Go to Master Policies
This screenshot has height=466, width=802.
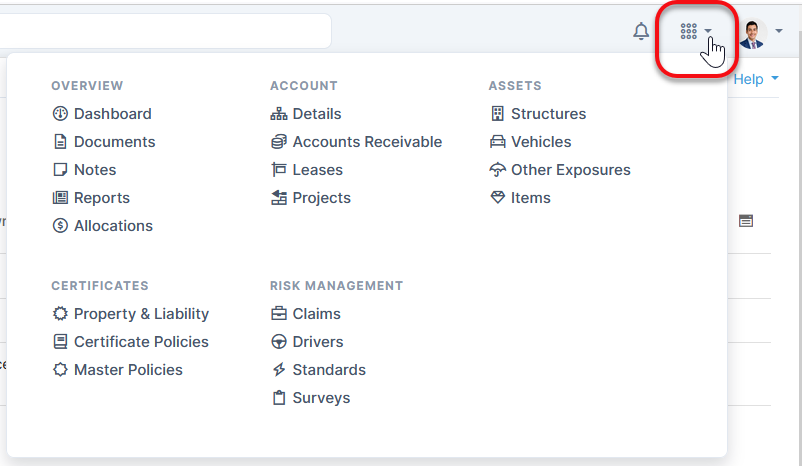(x=128, y=370)
